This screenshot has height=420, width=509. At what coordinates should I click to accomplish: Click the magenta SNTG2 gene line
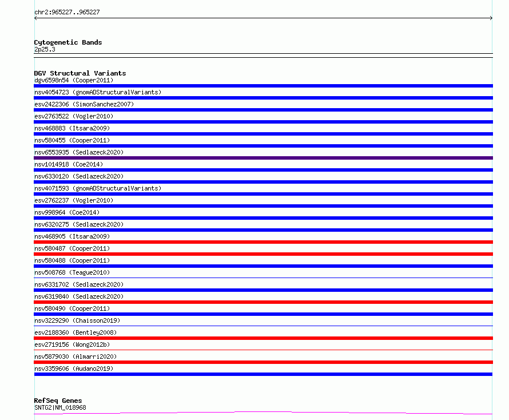click(263, 413)
